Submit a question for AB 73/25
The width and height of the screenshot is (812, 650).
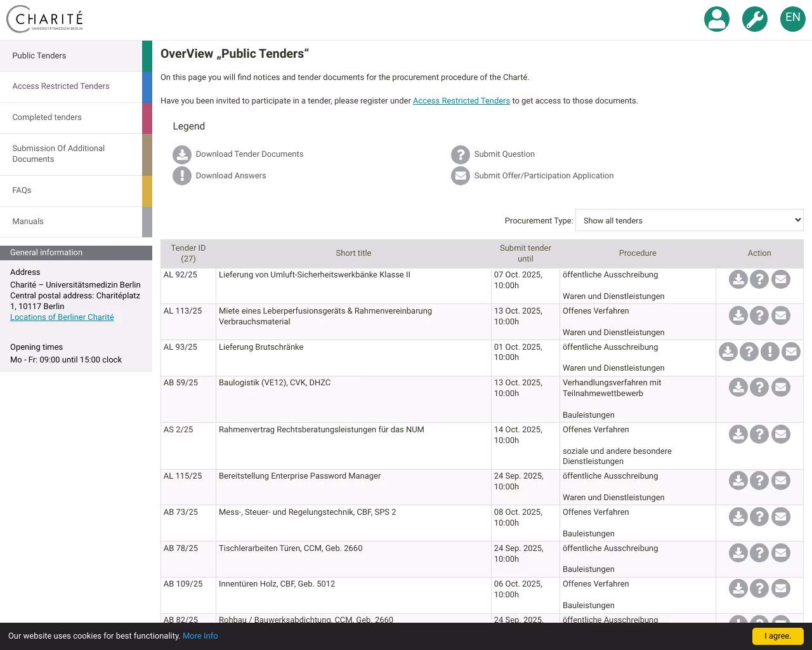pyautogui.click(x=759, y=517)
